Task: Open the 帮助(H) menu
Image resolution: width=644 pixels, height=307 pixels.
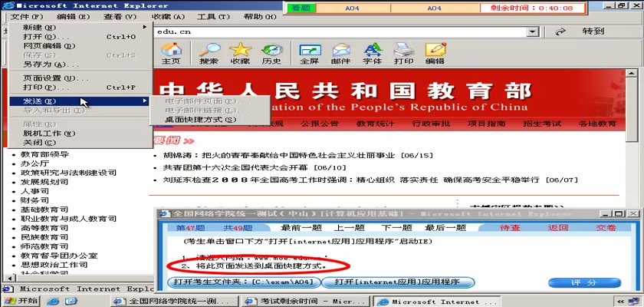Action: point(260,17)
